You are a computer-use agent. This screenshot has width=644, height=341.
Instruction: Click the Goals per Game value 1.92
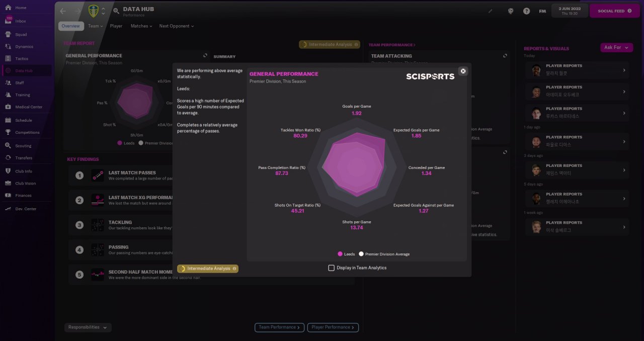pos(357,113)
